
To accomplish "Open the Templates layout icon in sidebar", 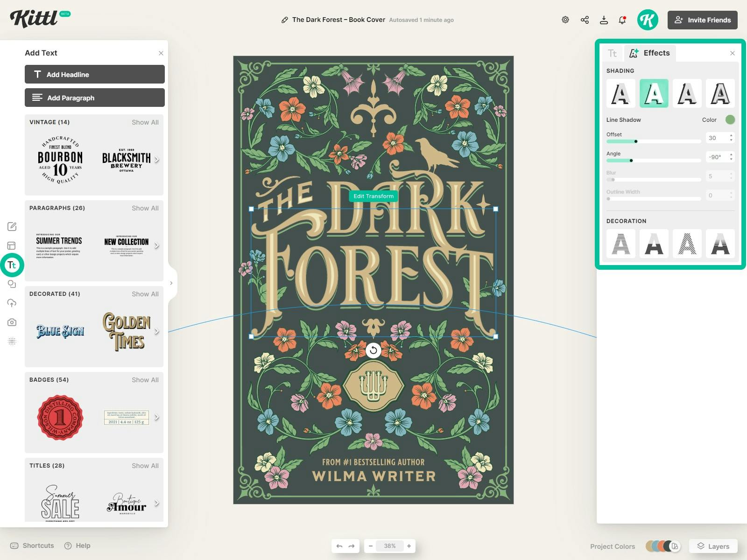I will point(12,245).
